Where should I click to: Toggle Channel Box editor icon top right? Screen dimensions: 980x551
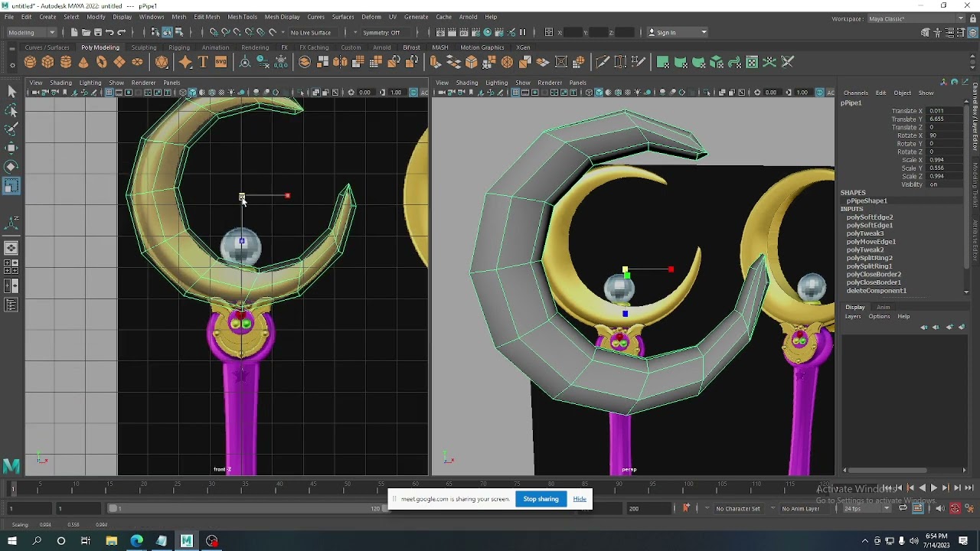click(x=972, y=32)
